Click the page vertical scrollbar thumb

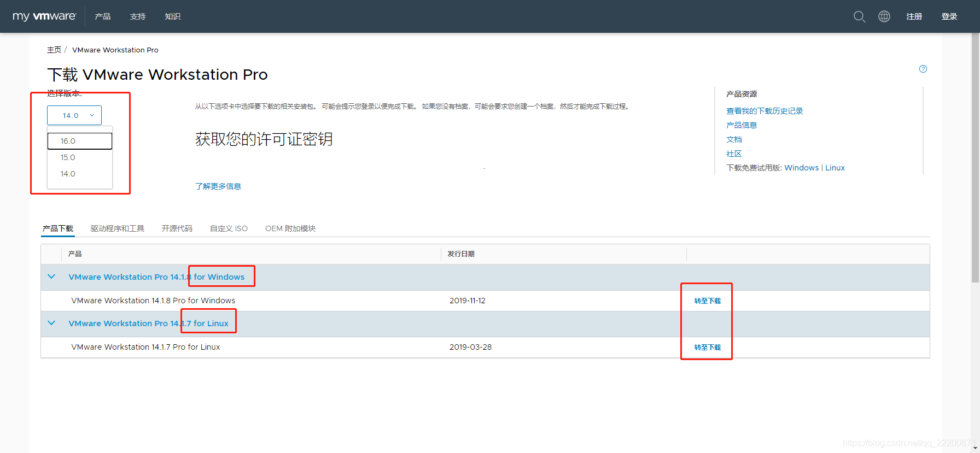point(975,158)
